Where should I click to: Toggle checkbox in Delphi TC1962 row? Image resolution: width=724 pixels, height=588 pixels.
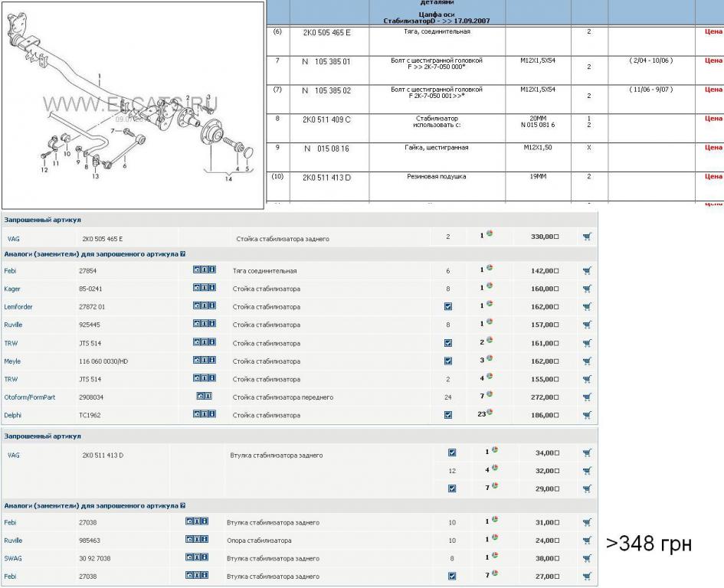(448, 416)
